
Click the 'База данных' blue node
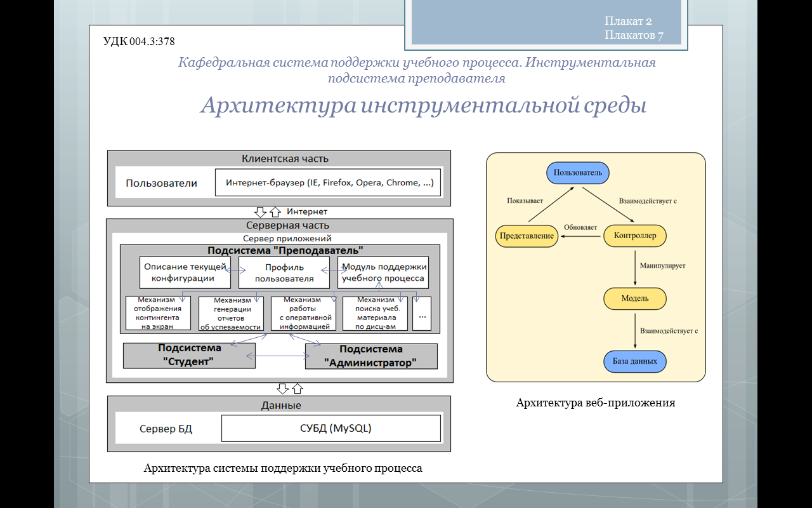[635, 362]
